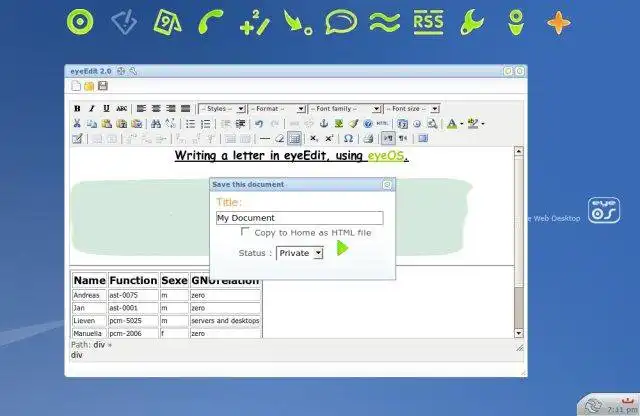This screenshot has height=416, width=640.
Task: Expand the background color picker arrow
Action: [483, 124]
